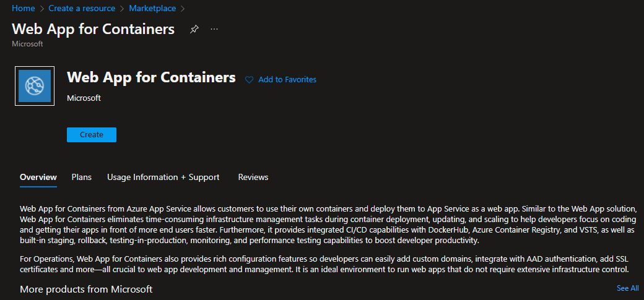Click Add to Favorites text link
Screen dimensions: 644x300
point(287,80)
